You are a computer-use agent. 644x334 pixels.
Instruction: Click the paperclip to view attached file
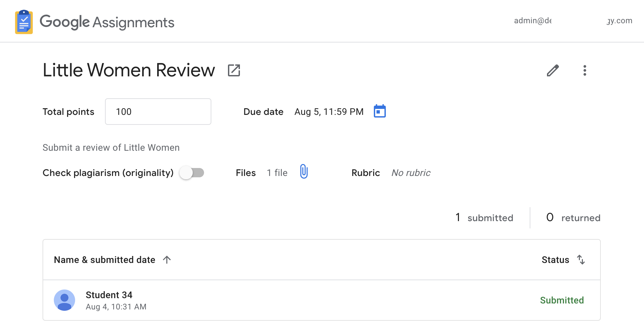[303, 172]
